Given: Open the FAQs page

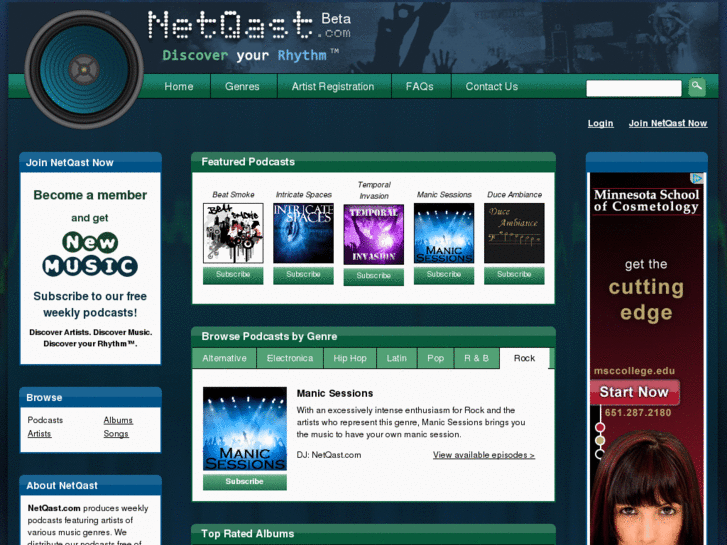Looking at the screenshot, I should (420, 87).
